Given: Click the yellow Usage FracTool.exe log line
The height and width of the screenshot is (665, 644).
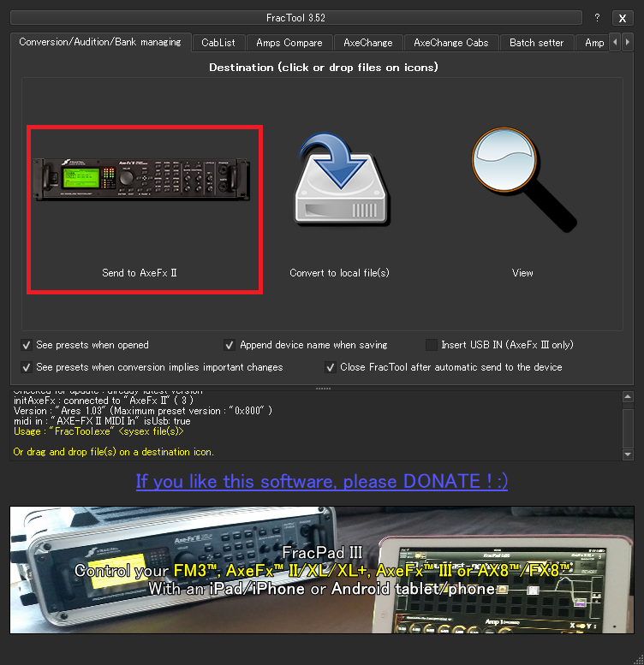Looking at the screenshot, I should 98,431.
